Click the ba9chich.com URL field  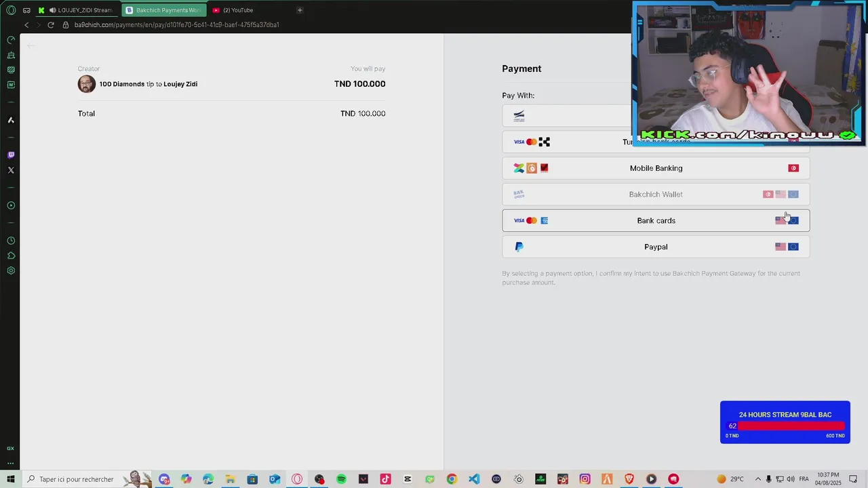tap(177, 25)
